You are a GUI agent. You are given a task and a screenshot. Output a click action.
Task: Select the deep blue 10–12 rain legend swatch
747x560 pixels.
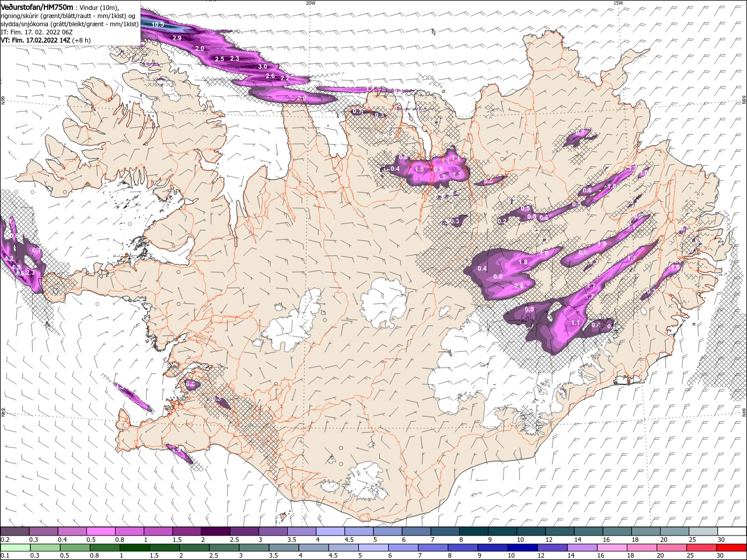[522, 548]
